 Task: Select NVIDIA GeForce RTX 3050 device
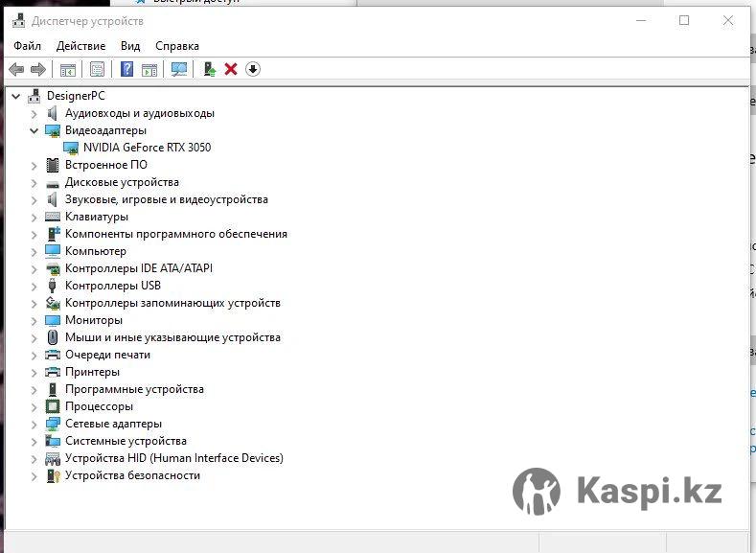tap(147, 148)
